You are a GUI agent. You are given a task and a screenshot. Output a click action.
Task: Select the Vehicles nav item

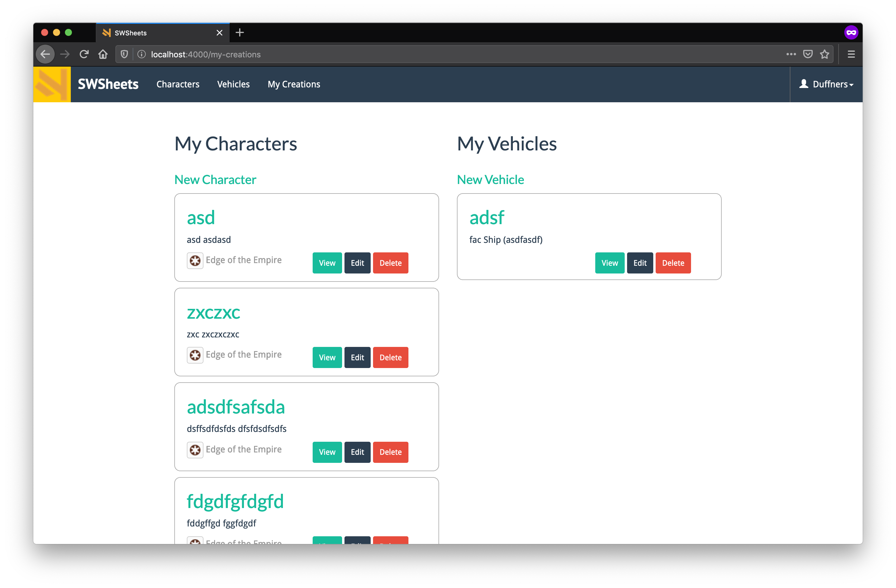tap(234, 84)
